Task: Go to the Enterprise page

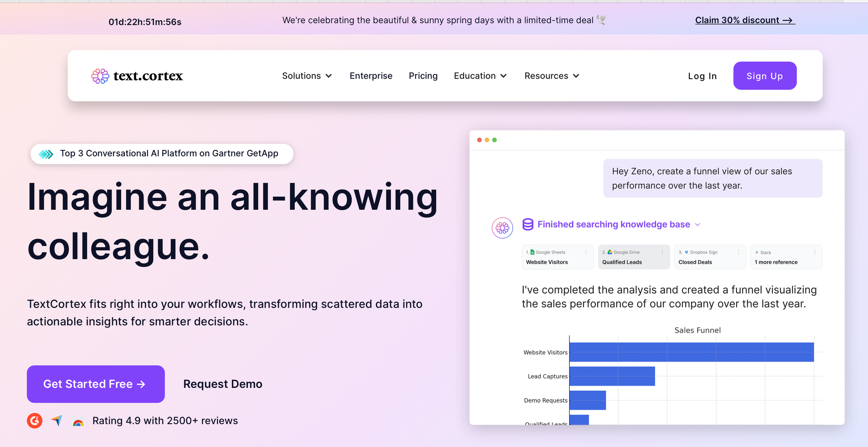Action: point(371,76)
